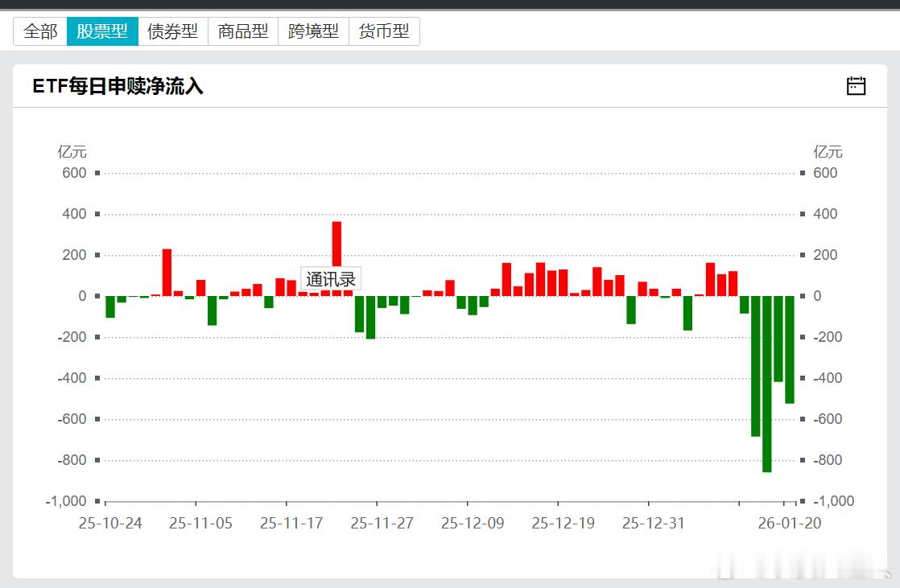Open the calendar date picker icon
This screenshot has width=900, height=588.
point(857,85)
